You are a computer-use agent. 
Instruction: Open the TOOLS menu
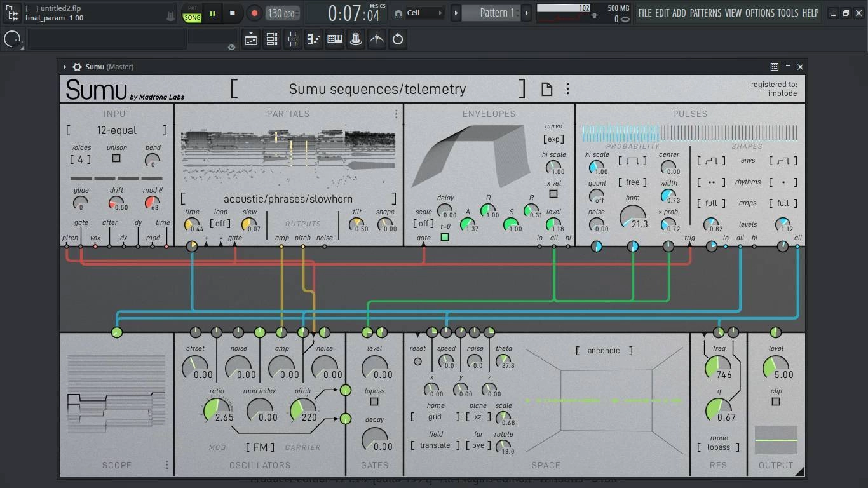point(788,13)
